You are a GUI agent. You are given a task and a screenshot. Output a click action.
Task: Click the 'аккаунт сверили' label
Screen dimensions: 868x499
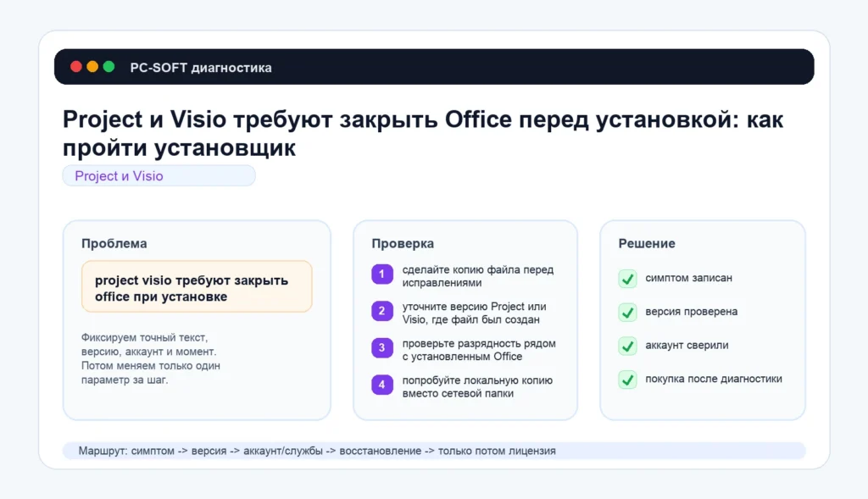click(x=687, y=345)
